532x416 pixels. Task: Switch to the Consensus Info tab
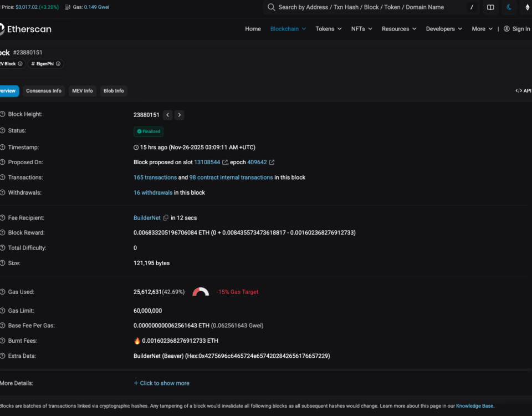point(43,90)
